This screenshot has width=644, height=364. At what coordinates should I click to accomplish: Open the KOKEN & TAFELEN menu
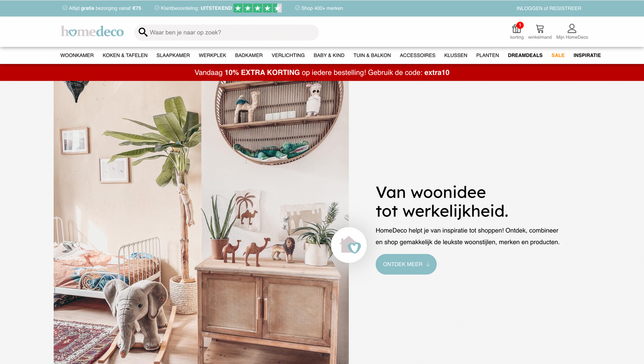click(125, 55)
